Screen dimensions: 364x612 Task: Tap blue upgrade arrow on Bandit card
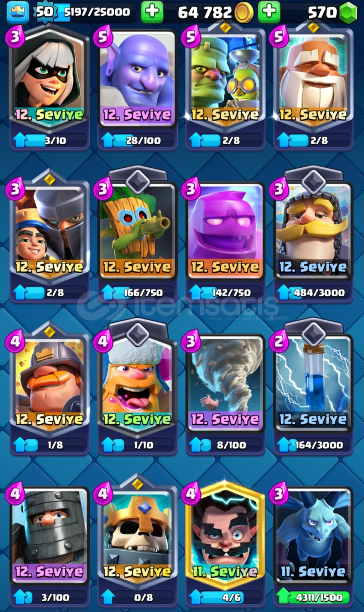[x=20, y=140]
